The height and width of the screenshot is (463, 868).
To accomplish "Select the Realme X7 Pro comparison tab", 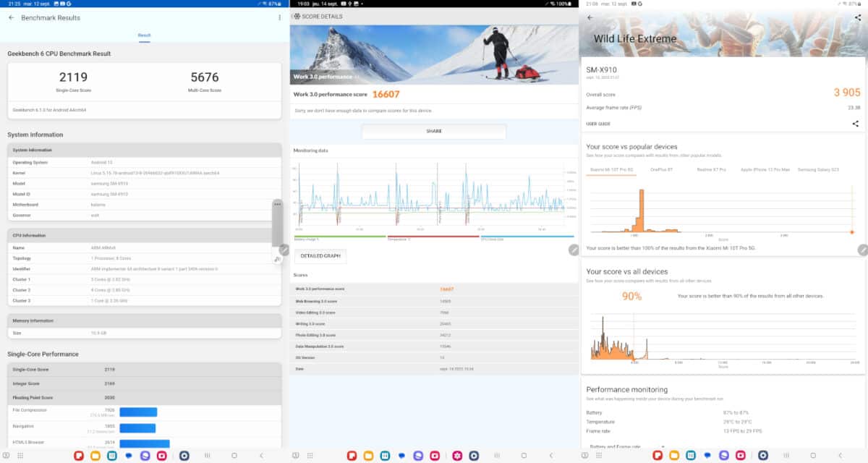I will click(711, 169).
